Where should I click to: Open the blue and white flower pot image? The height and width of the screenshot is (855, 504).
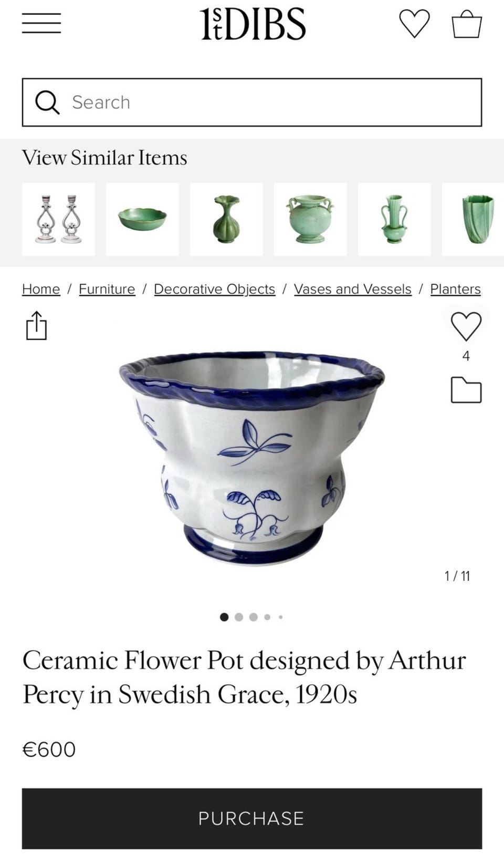[x=252, y=458]
